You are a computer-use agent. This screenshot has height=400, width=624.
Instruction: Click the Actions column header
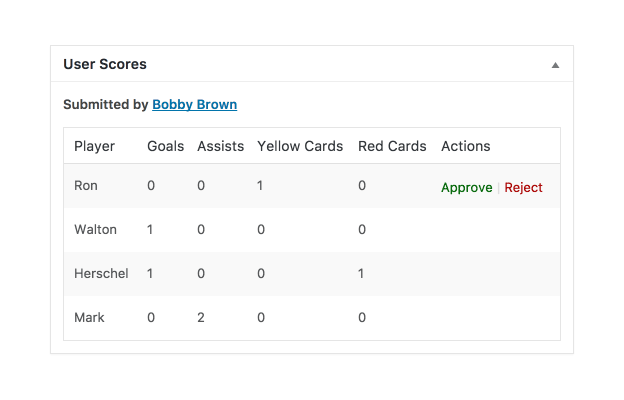[x=465, y=146]
